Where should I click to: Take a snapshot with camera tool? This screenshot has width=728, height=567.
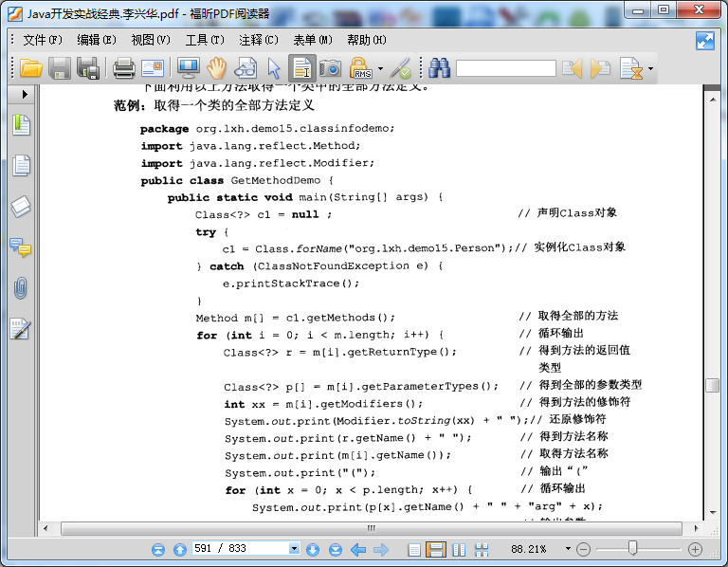330,68
